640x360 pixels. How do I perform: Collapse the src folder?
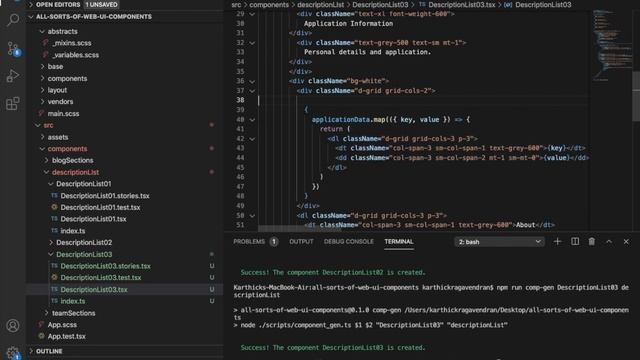pyautogui.click(x=48, y=125)
